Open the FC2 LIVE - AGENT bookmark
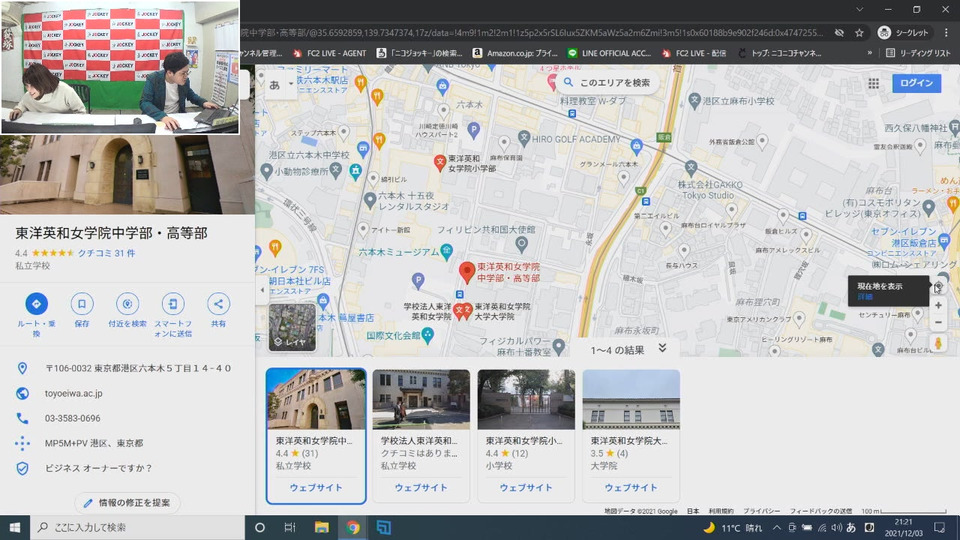The image size is (960, 540). (x=329, y=53)
